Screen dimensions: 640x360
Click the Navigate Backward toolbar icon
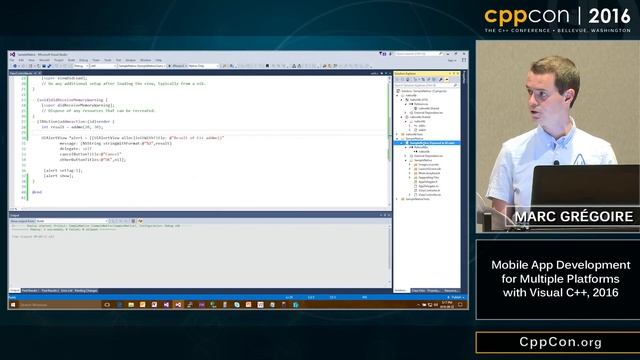tap(15, 66)
